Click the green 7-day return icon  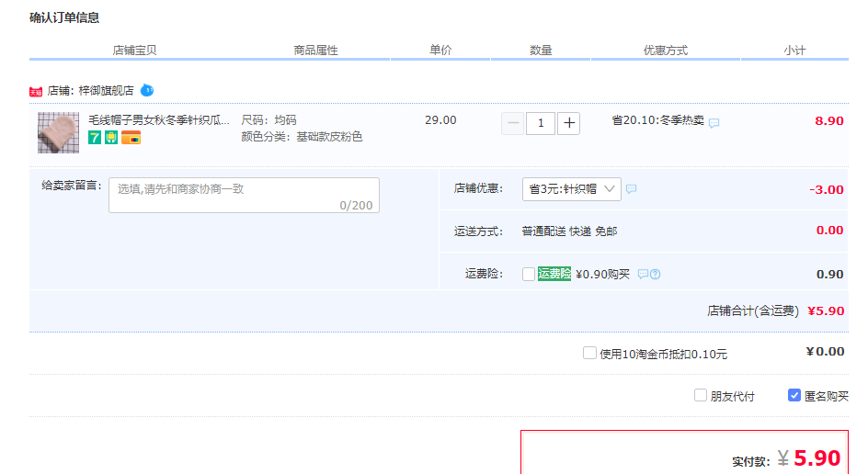(x=95, y=138)
